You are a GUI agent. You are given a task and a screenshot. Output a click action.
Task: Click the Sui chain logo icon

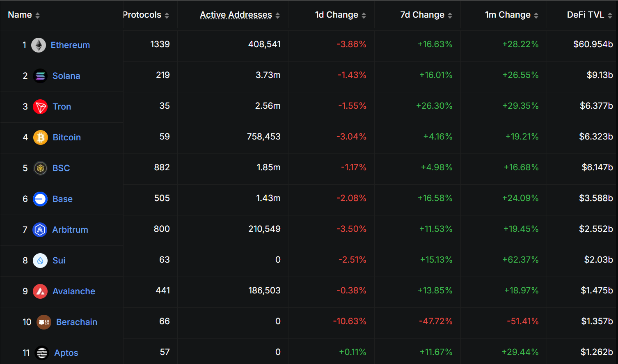coord(40,261)
